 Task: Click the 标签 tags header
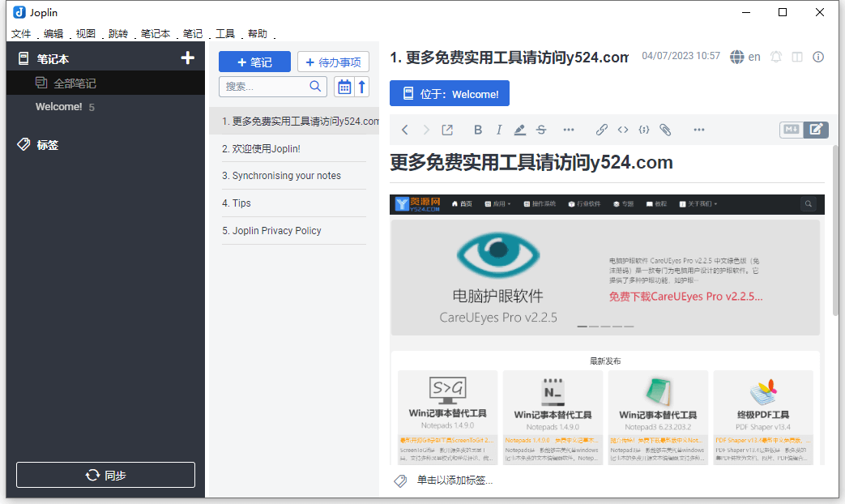click(48, 144)
